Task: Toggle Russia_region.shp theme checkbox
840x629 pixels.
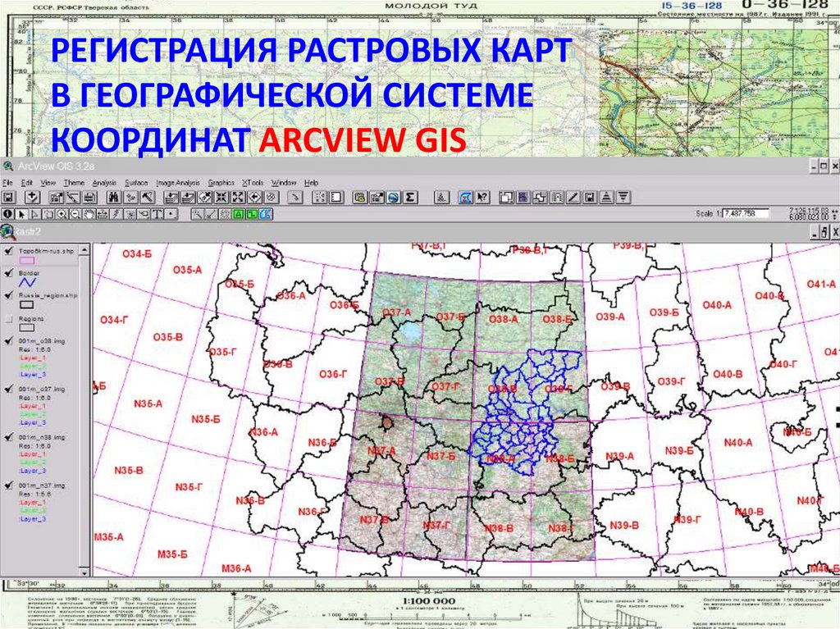Action: (x=8, y=295)
